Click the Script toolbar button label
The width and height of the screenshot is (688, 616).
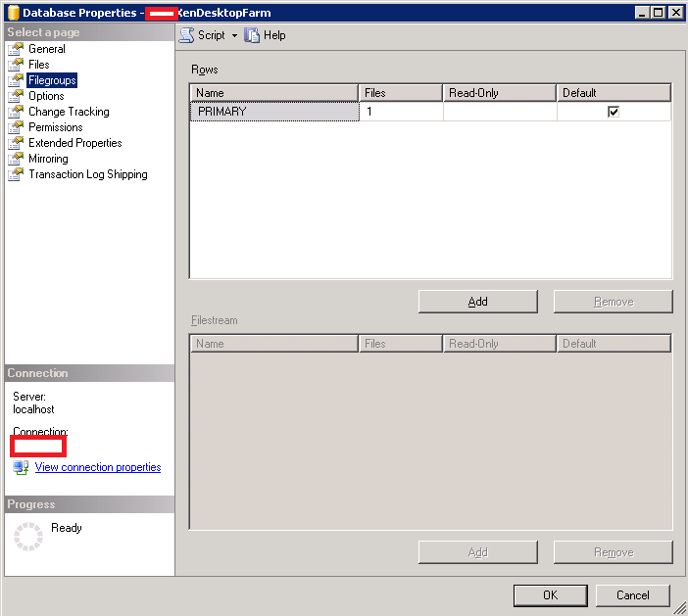pos(211,35)
